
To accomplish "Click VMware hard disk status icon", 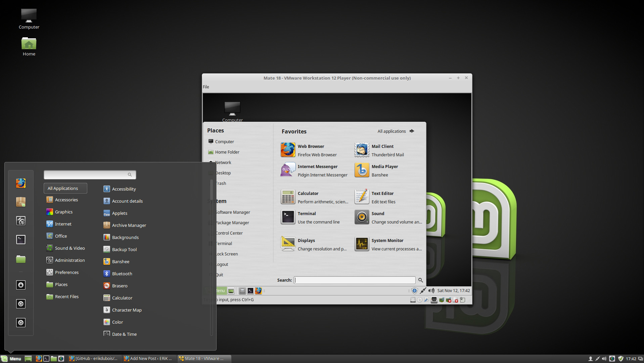I will point(413,300).
